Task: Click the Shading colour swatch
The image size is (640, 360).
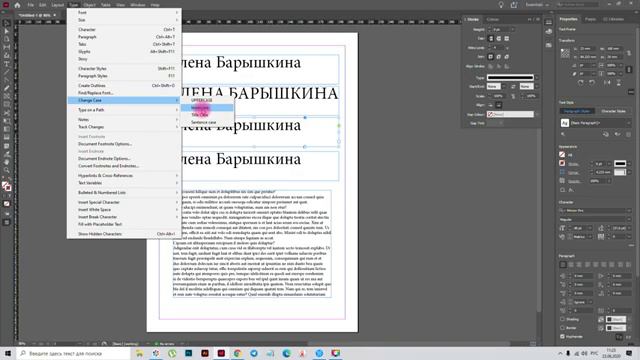Action: (x=616, y=319)
